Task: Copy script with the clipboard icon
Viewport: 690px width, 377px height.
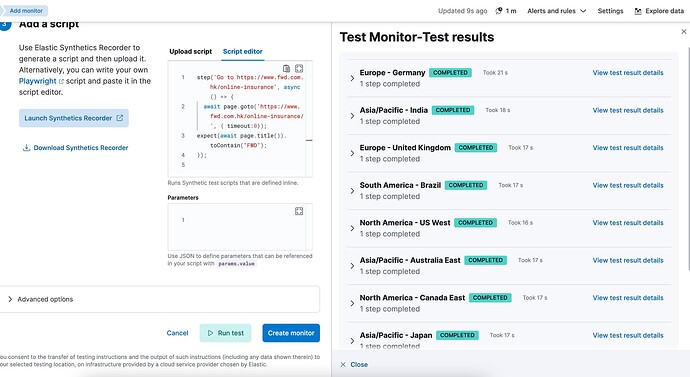Action: coord(286,69)
